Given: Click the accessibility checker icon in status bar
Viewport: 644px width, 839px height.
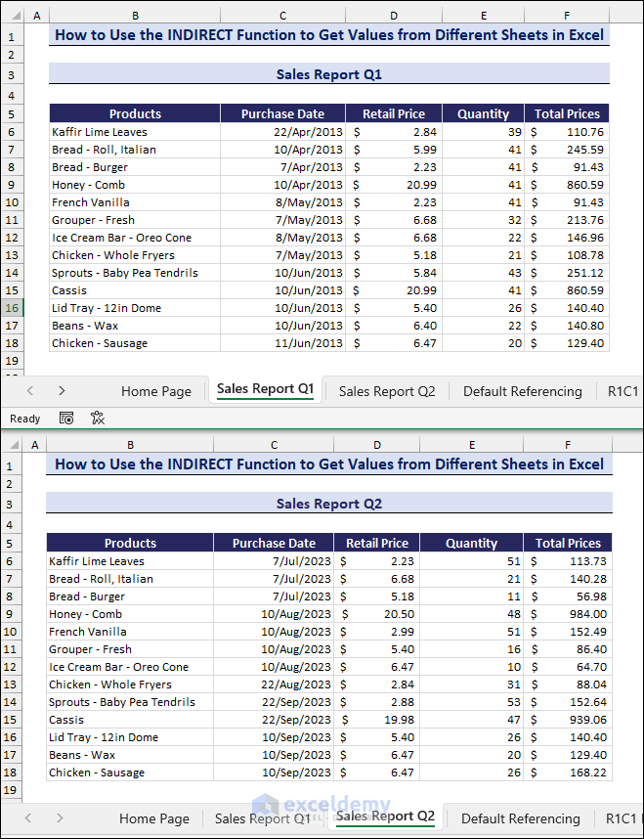Looking at the screenshot, I should pyautogui.click(x=98, y=418).
